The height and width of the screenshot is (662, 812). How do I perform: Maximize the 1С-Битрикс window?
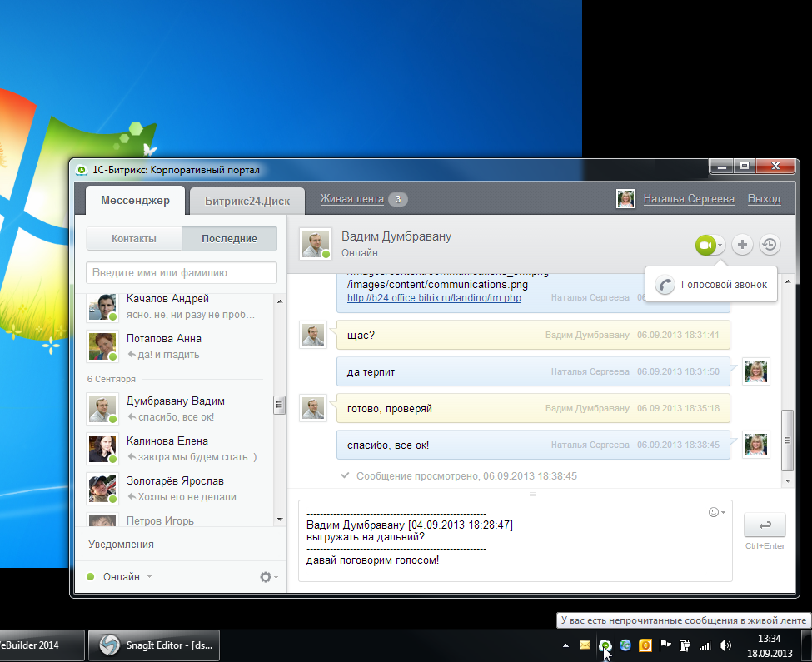click(x=745, y=167)
